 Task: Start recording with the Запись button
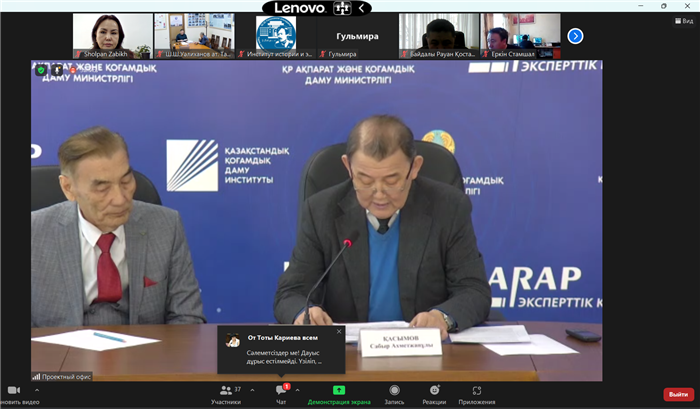pyautogui.click(x=394, y=392)
